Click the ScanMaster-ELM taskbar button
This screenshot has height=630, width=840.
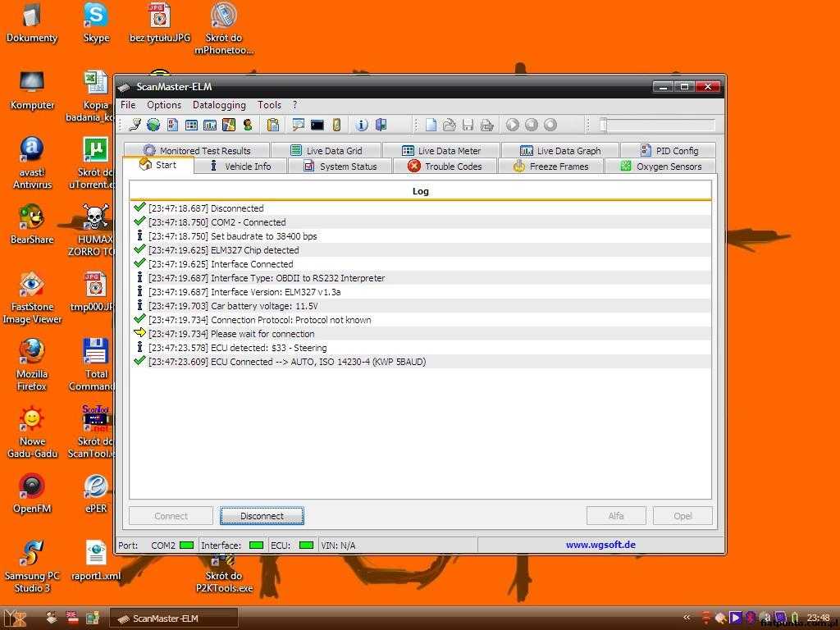pyautogui.click(x=174, y=619)
